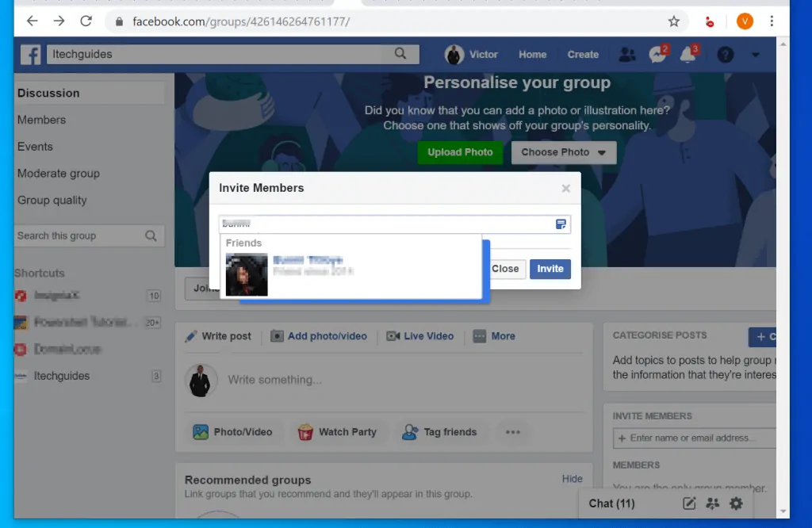This screenshot has width=812, height=528.
Task: Click the Help question mark icon
Action: click(x=724, y=54)
